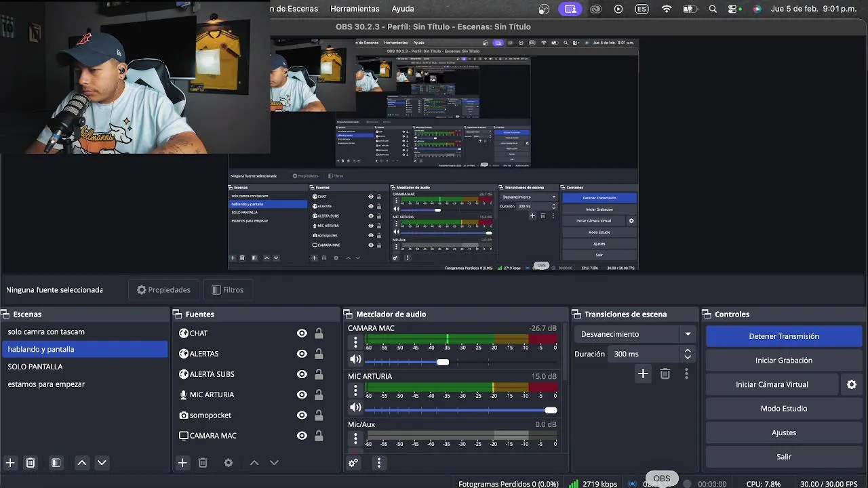Hide the ALERTAS source
The image size is (868, 488).
(302, 354)
